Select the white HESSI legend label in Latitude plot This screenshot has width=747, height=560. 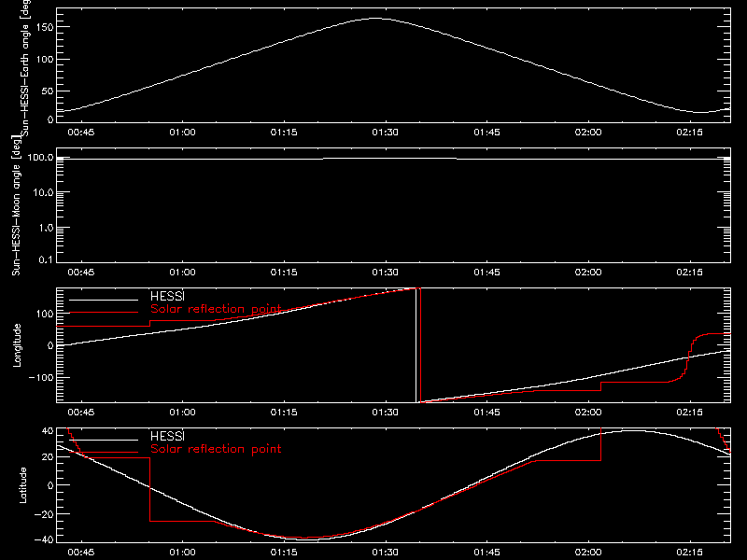pyautogui.click(x=167, y=436)
